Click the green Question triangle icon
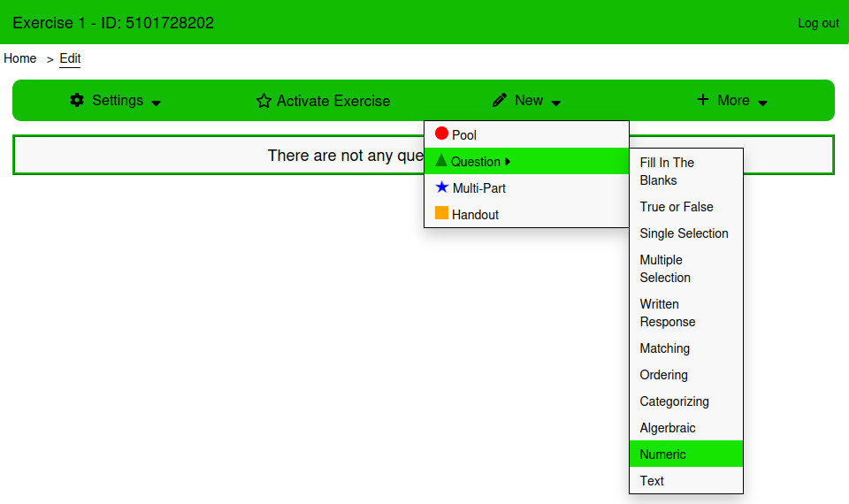The image size is (849, 504). (x=441, y=161)
